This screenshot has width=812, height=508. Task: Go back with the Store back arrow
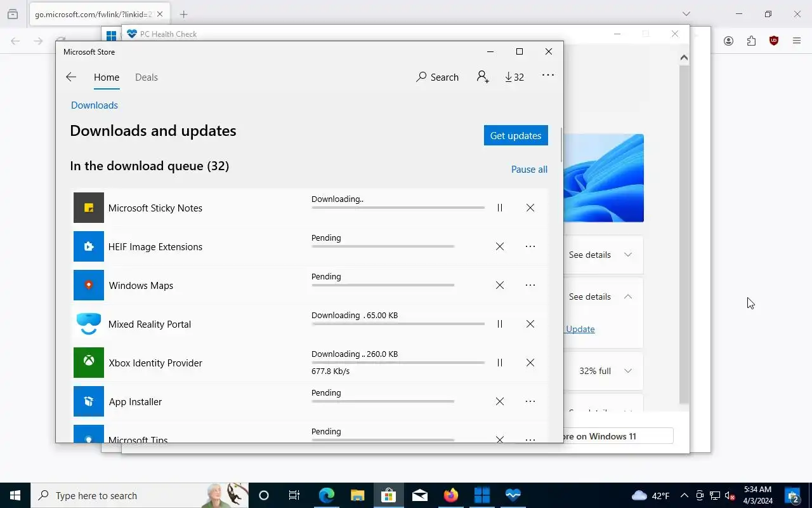coord(71,77)
